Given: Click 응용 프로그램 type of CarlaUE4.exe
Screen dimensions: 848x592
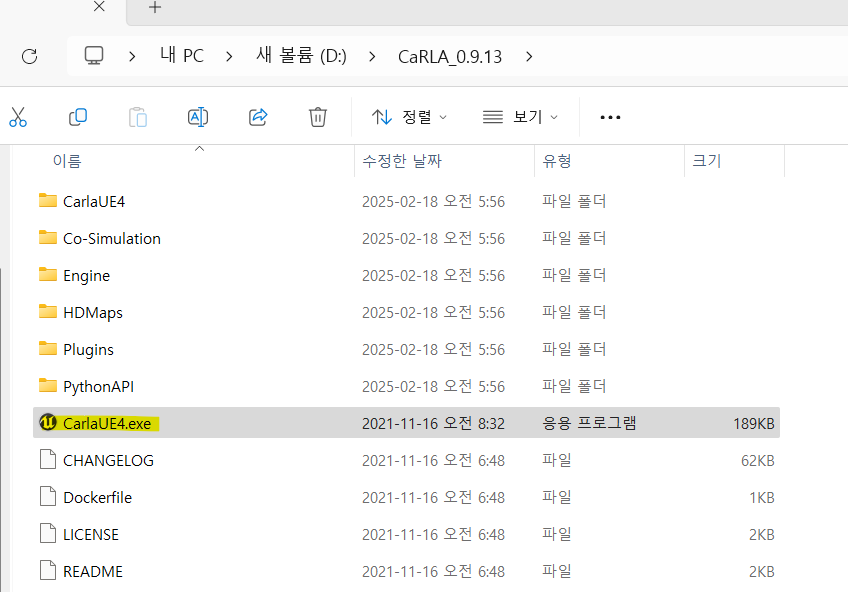Looking at the screenshot, I should 589,423.
